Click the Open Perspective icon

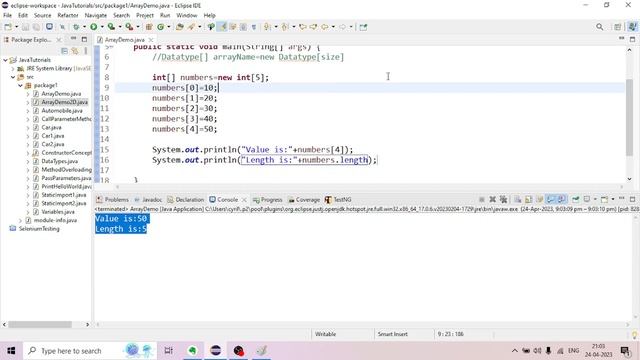click(618, 27)
